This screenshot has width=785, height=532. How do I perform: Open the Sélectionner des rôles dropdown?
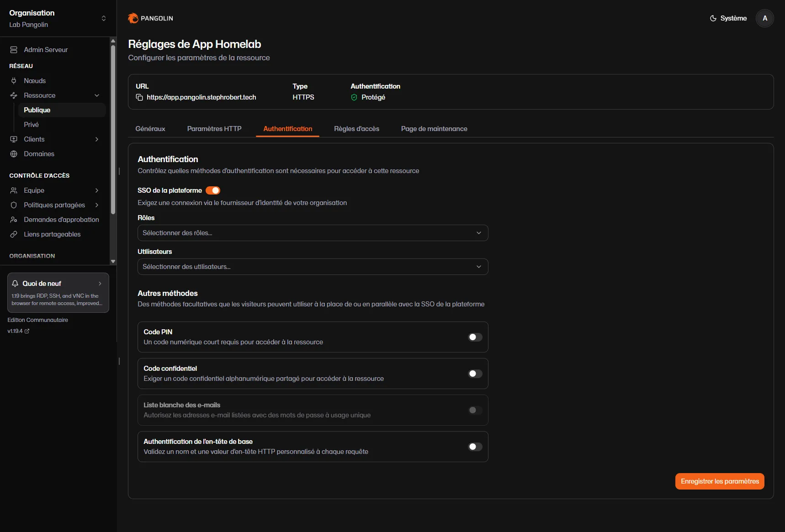tap(313, 233)
